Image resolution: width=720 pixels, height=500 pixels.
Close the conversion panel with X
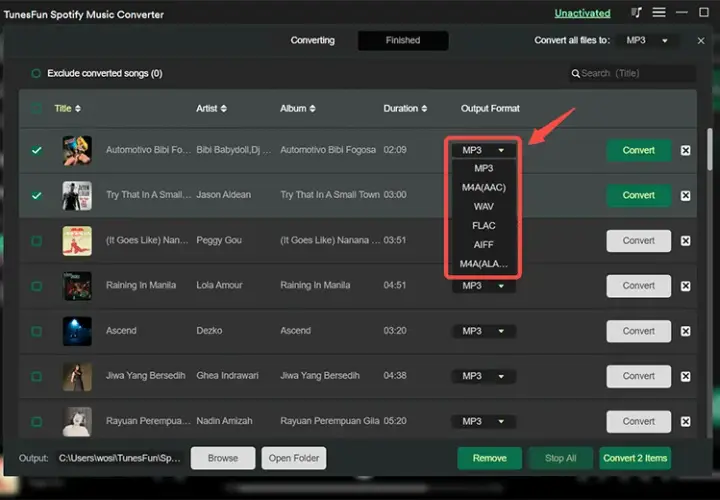point(701,41)
